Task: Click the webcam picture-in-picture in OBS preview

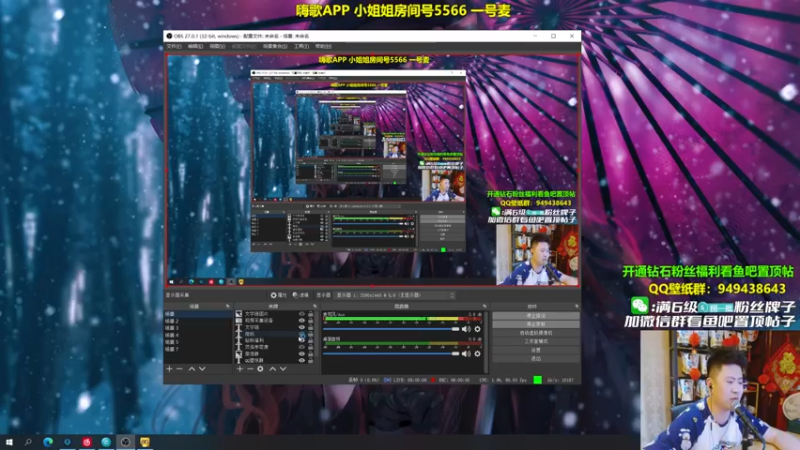Action: pyautogui.click(x=537, y=255)
